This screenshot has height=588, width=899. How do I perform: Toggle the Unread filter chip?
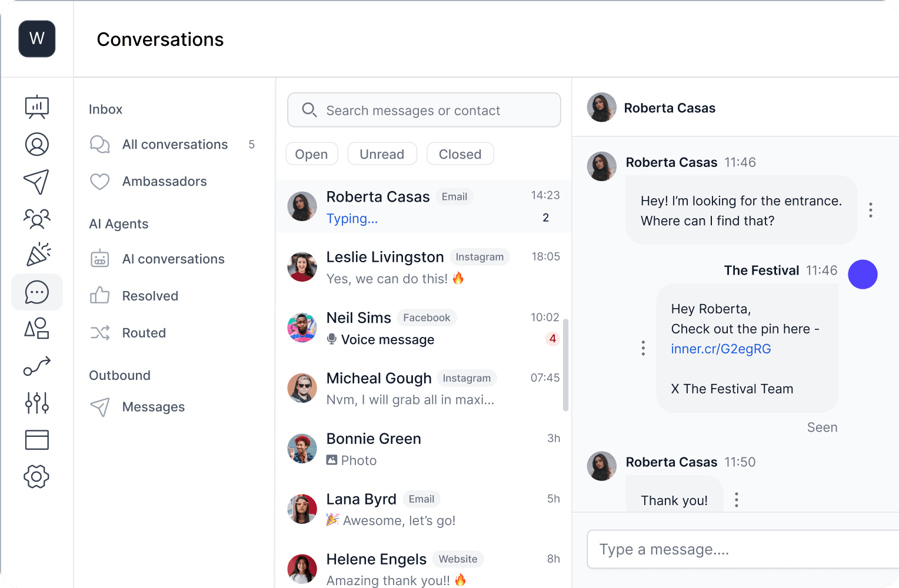(x=382, y=154)
